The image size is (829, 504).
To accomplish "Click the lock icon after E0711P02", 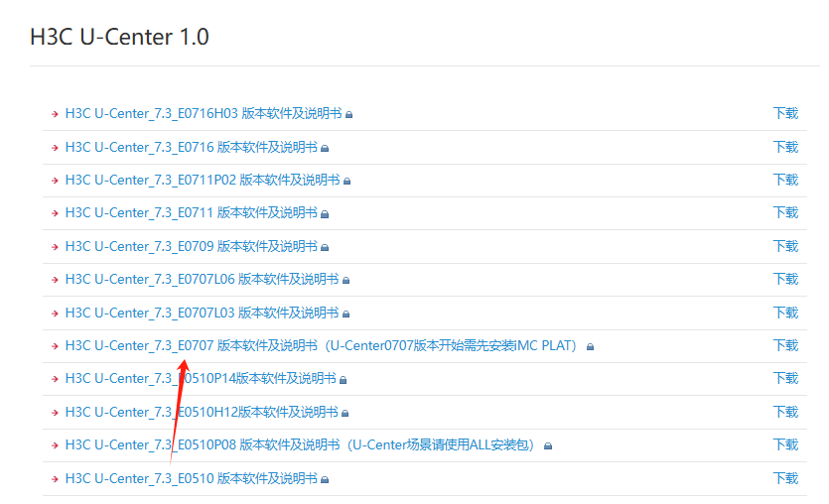I will tap(346, 182).
